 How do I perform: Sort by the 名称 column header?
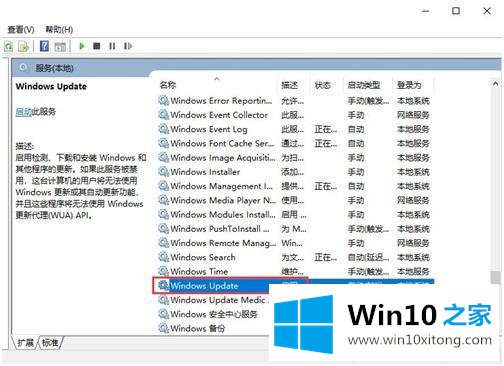coord(168,85)
